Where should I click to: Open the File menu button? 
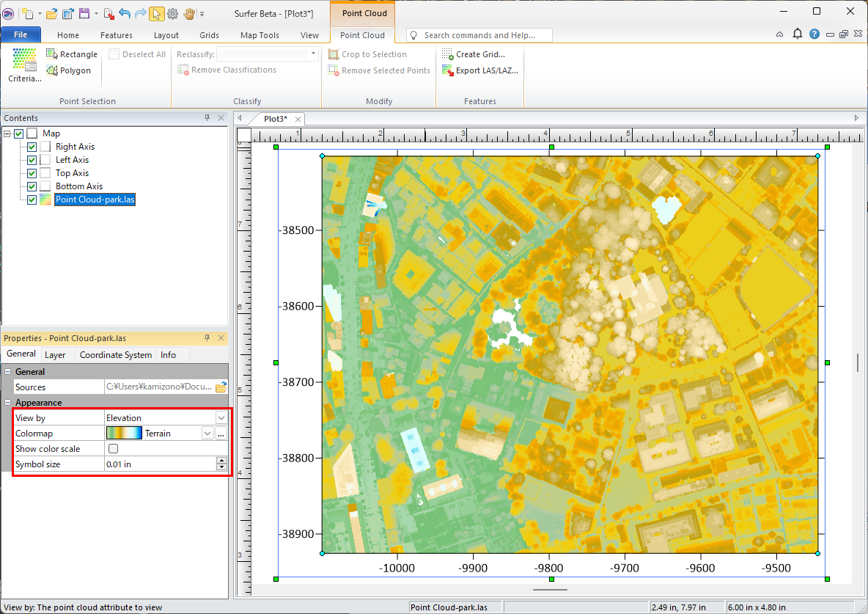tap(21, 34)
